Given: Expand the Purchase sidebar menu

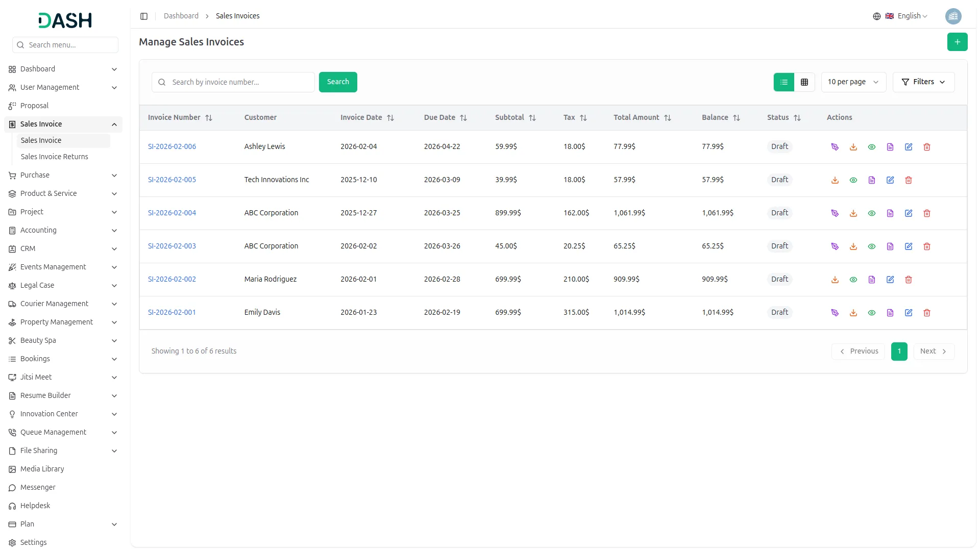Looking at the screenshot, I should (63, 175).
